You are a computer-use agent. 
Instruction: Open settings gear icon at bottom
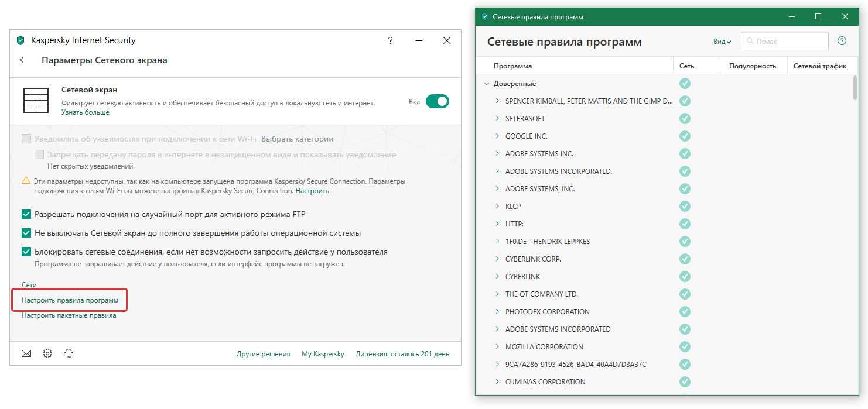coord(47,353)
